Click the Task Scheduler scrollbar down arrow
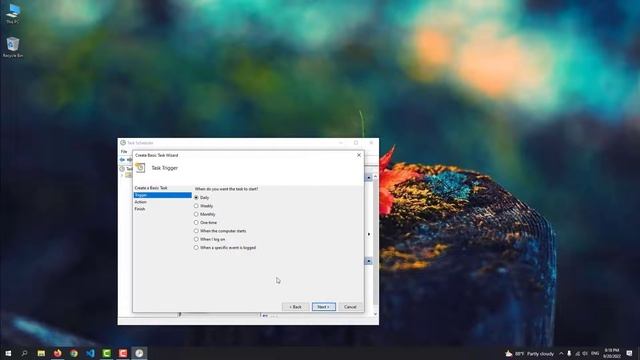 376,314
